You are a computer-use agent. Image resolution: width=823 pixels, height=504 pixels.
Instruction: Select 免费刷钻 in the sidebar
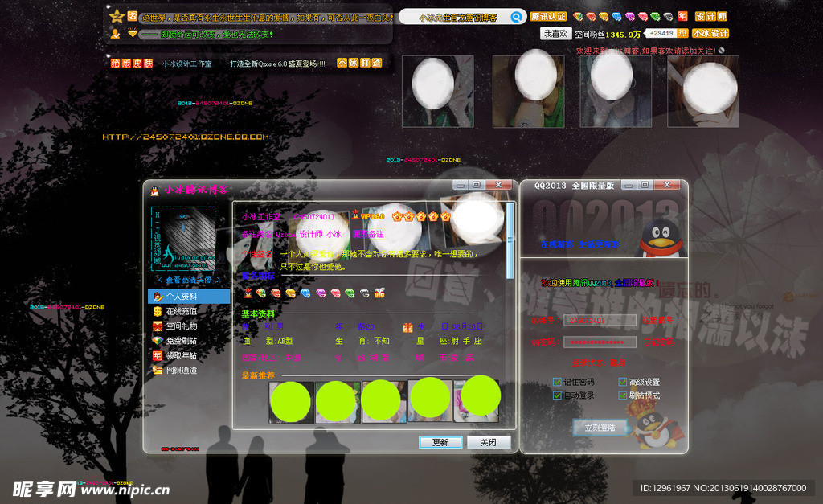pyautogui.click(x=176, y=341)
